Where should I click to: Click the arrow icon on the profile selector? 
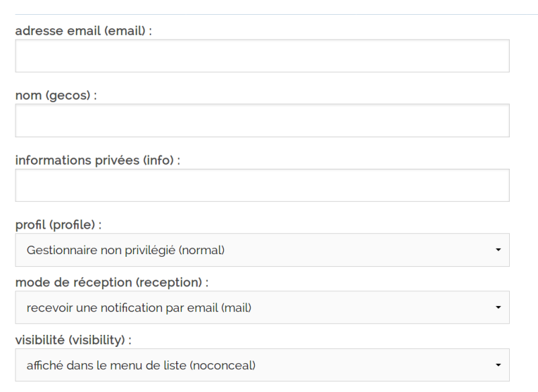point(498,249)
